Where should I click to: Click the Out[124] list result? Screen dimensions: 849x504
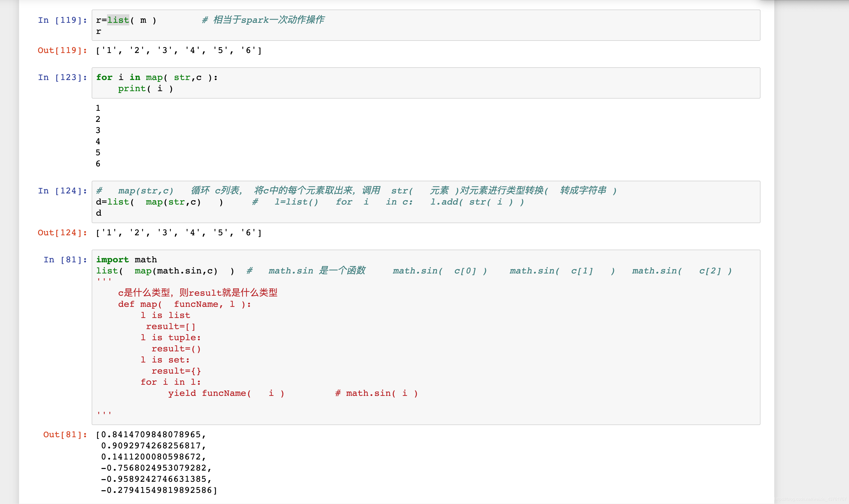pyautogui.click(x=179, y=233)
